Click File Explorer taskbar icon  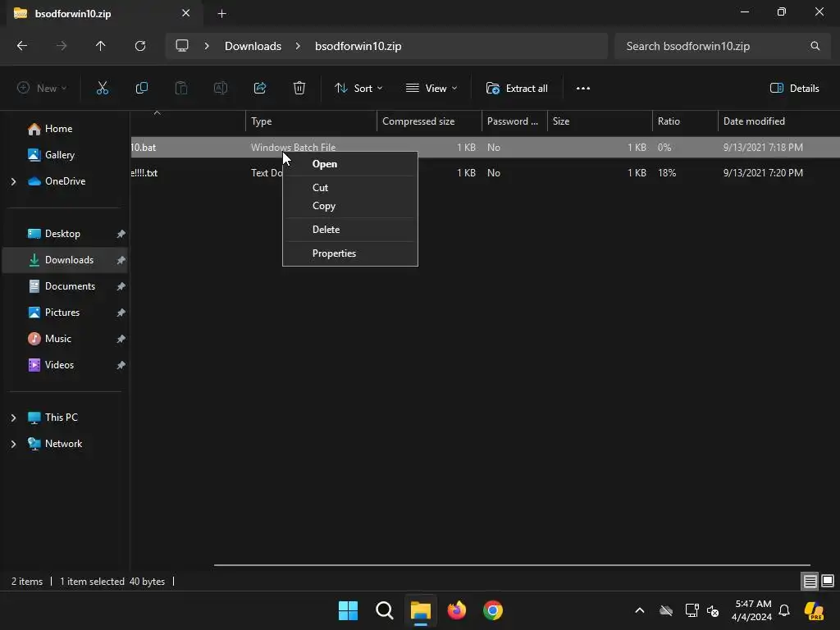(x=421, y=610)
